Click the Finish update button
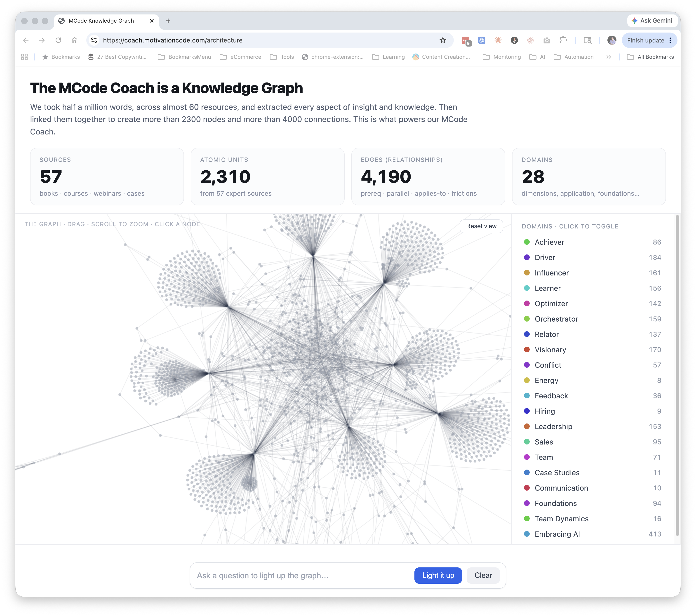 click(x=646, y=40)
